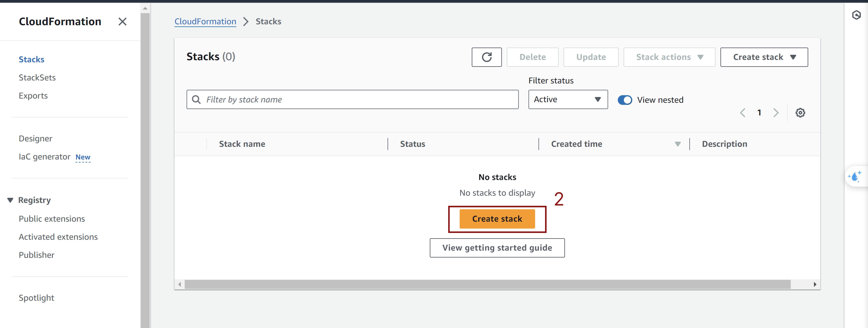Sort by Created time arrow

pos(678,144)
